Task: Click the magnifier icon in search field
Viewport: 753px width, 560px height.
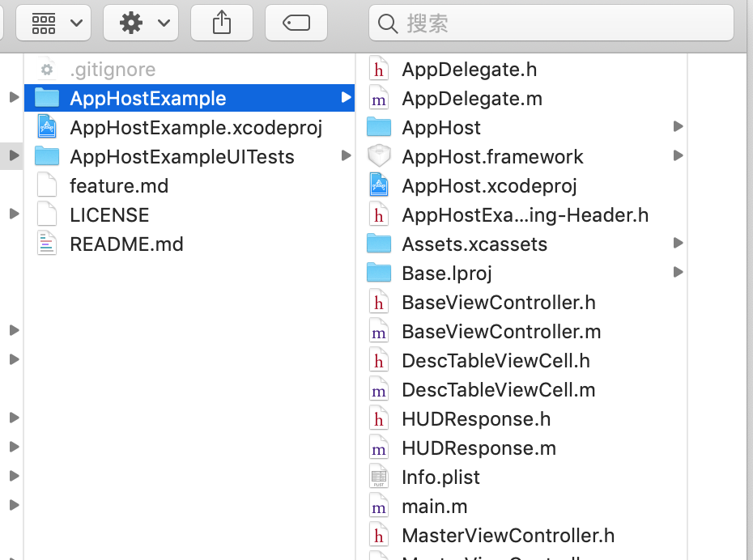Action: click(388, 23)
